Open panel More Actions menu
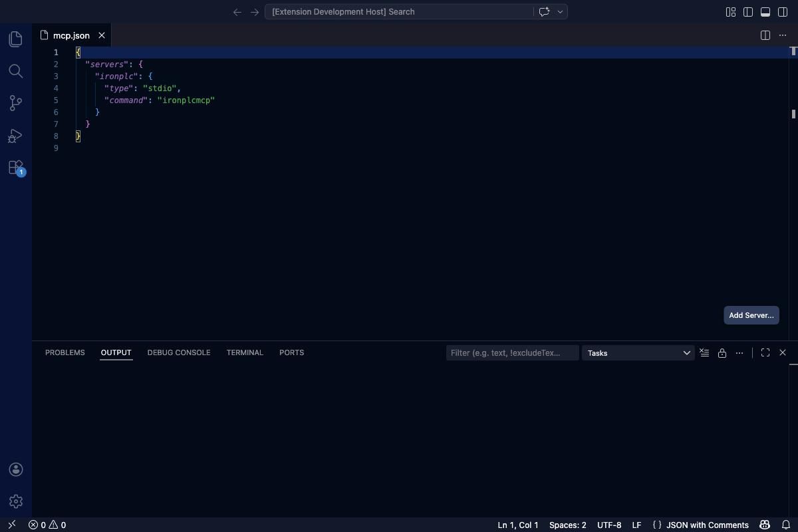This screenshot has width=798, height=532. 739,353
